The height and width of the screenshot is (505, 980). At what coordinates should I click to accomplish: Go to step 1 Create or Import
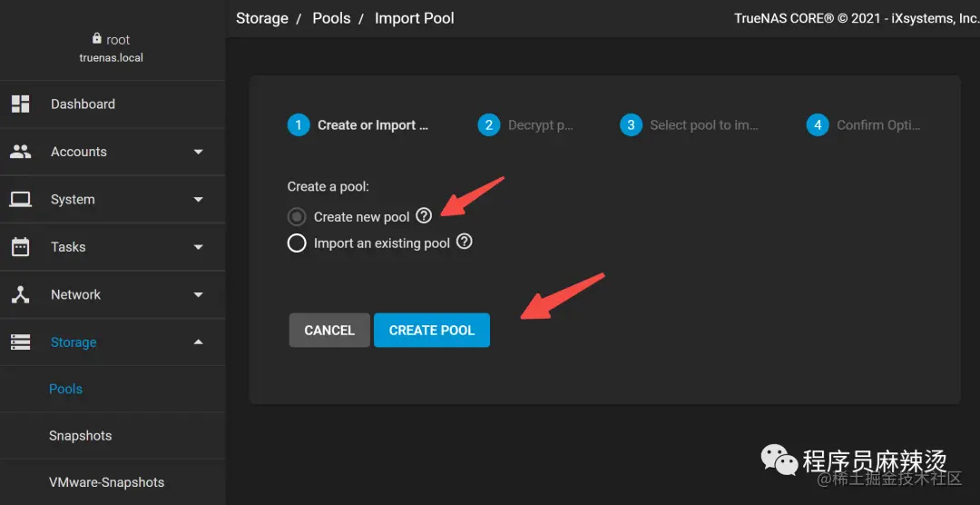(358, 125)
